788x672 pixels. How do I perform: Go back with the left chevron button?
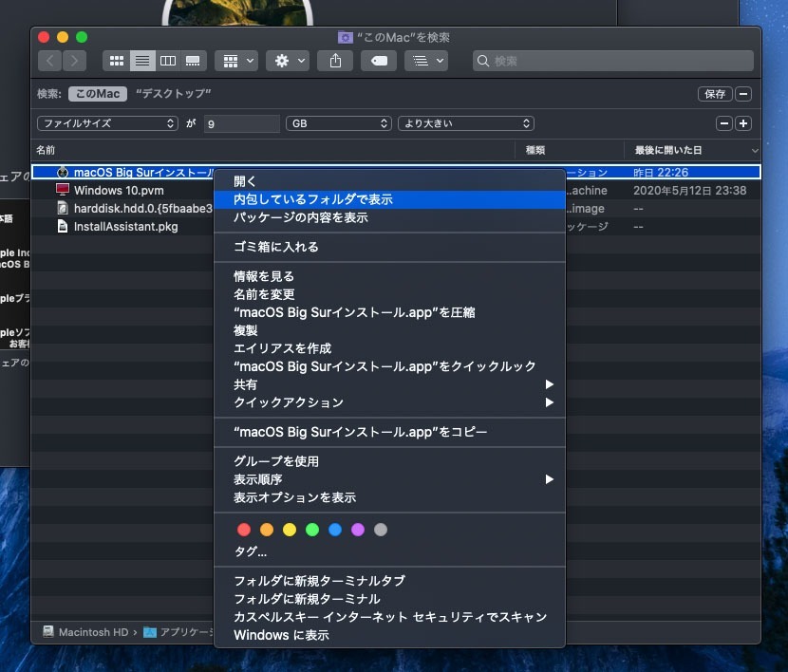point(49,61)
